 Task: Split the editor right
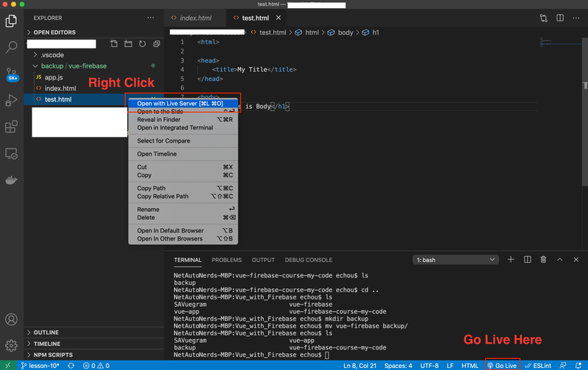click(562, 18)
